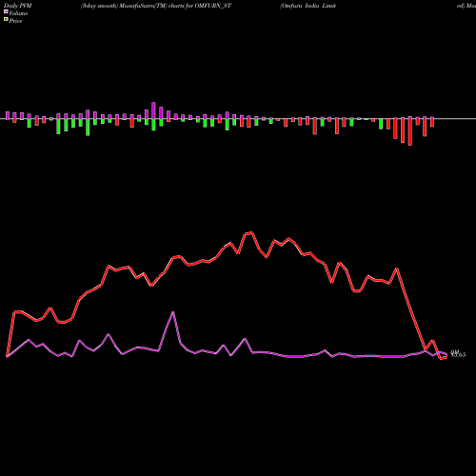
Task: Click the magenta Volume legend swatch
Action: pos(6,11)
